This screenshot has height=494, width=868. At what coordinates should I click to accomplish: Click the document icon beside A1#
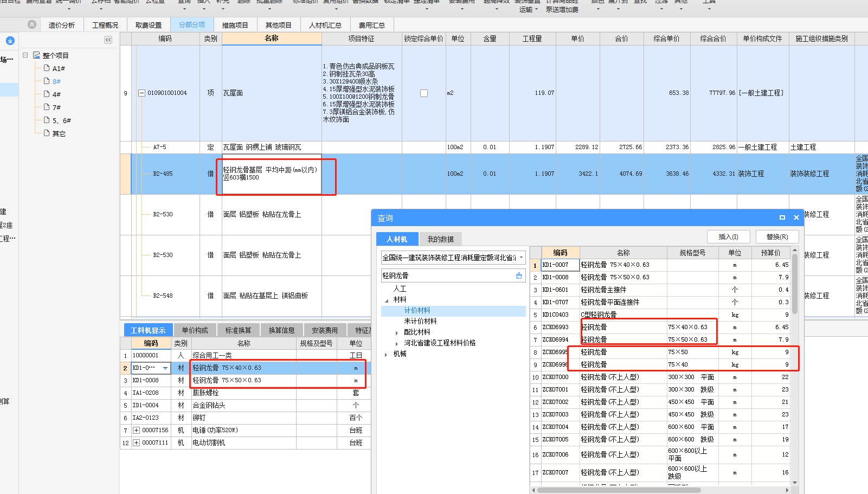[47, 68]
